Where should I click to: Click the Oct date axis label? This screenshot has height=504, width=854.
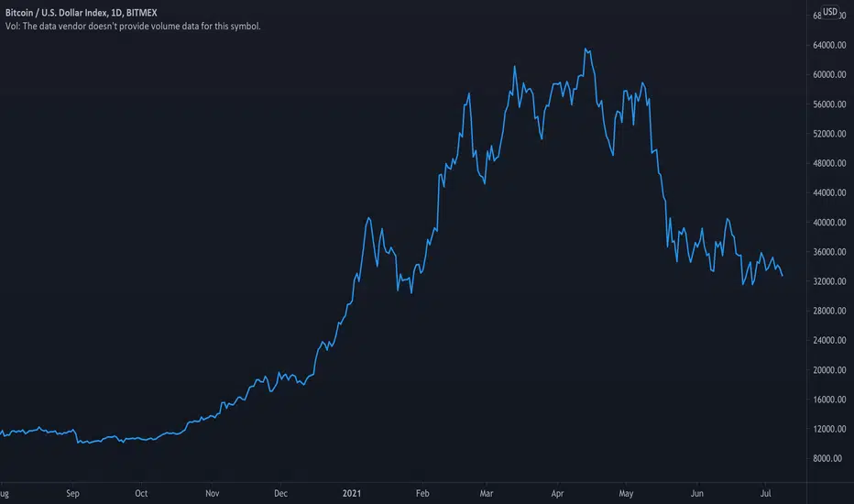coord(141,493)
